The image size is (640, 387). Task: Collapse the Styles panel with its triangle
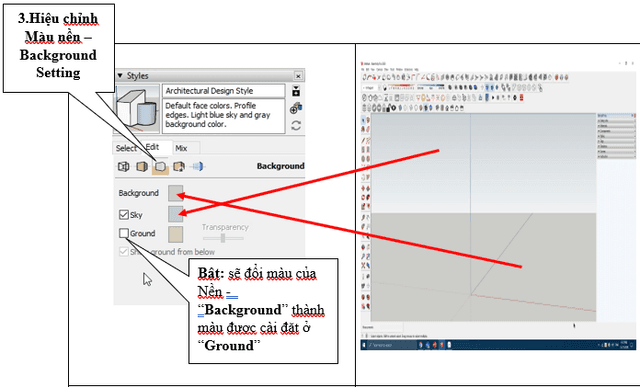120,76
